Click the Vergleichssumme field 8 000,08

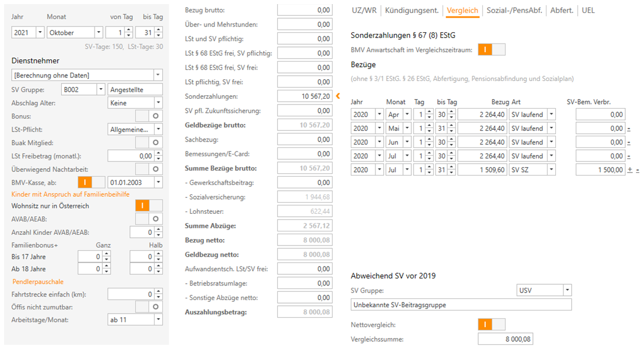(x=505, y=339)
